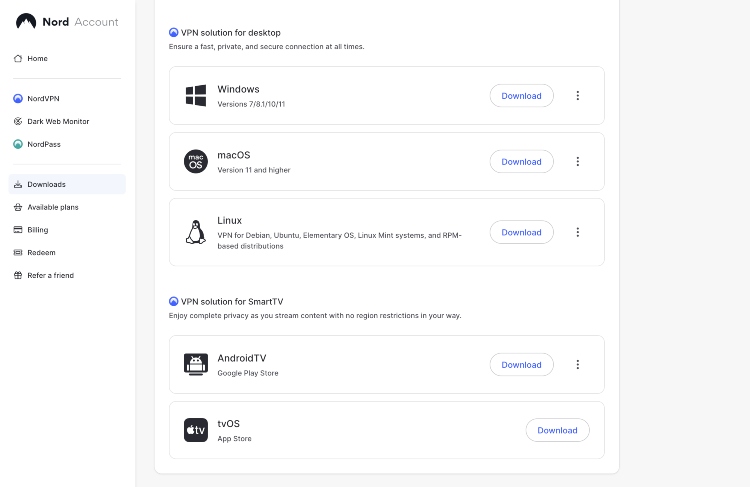Click the Refer a friend gift icon
750x487 pixels.
tap(18, 275)
